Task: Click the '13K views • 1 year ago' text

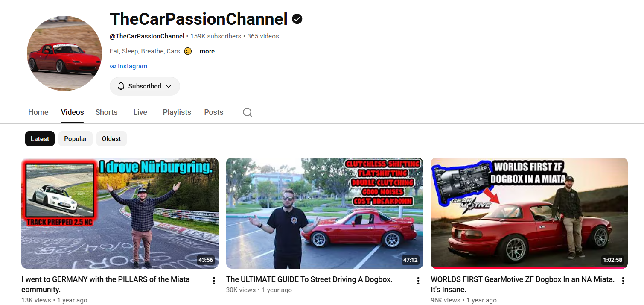Action: point(54,300)
